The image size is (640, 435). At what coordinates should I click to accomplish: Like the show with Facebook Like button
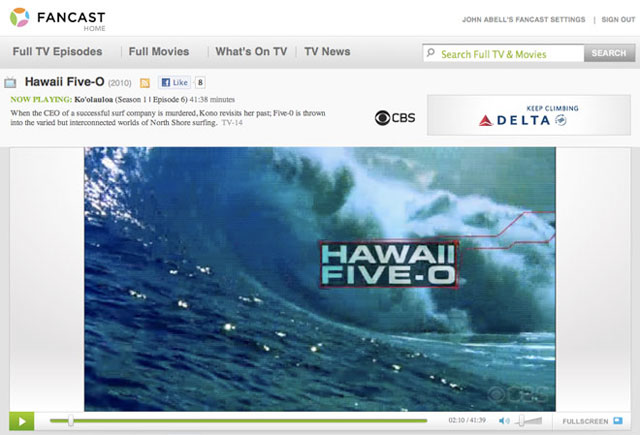point(174,82)
